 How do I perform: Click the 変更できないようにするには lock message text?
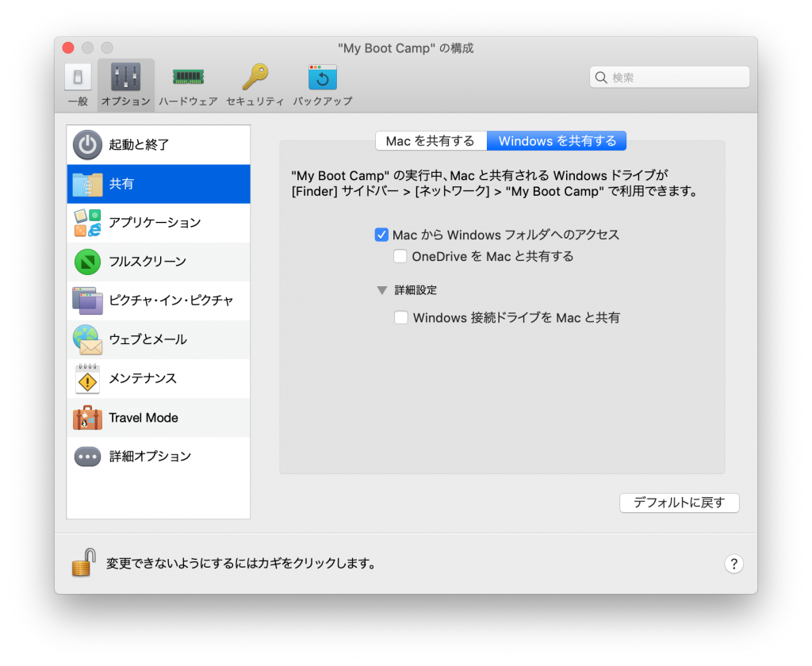pos(241,563)
